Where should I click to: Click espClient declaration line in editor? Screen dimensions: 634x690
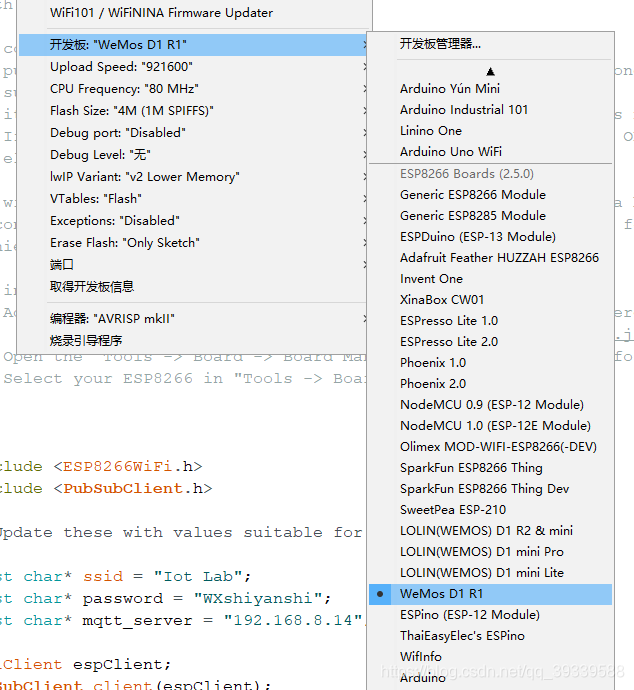pyautogui.click(x=86, y=664)
